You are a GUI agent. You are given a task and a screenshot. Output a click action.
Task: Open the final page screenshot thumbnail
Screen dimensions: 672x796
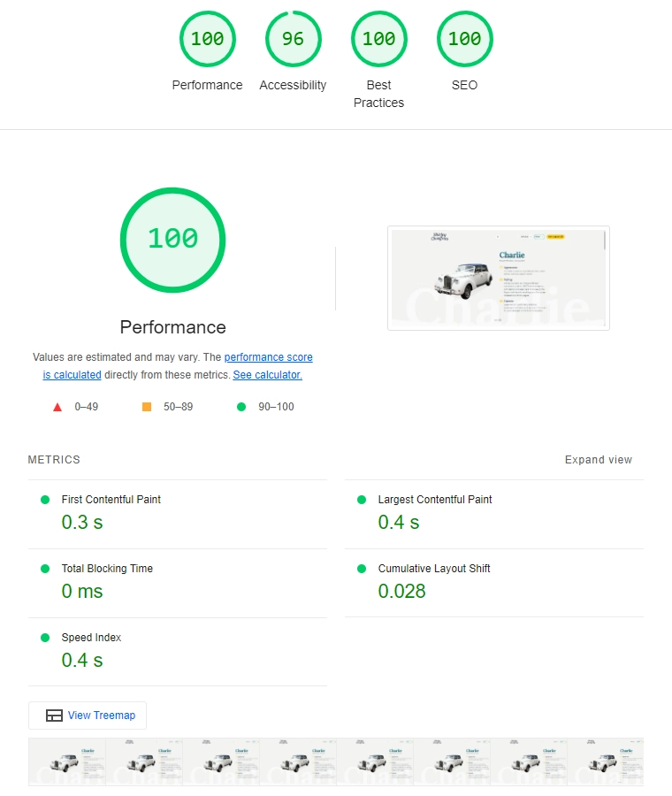498,278
